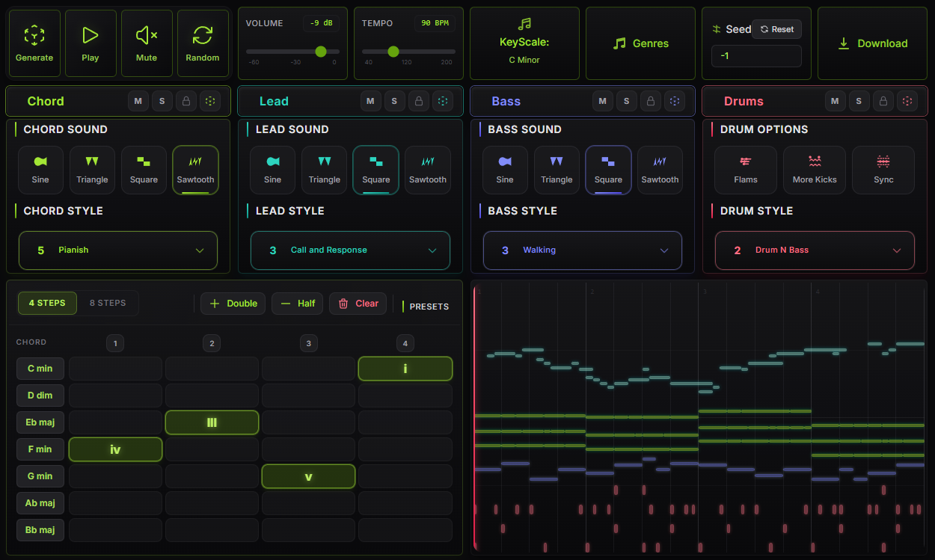Screen dimensions: 935x560
Task: Switch to the 8 Steps tab
Action: click(x=108, y=303)
